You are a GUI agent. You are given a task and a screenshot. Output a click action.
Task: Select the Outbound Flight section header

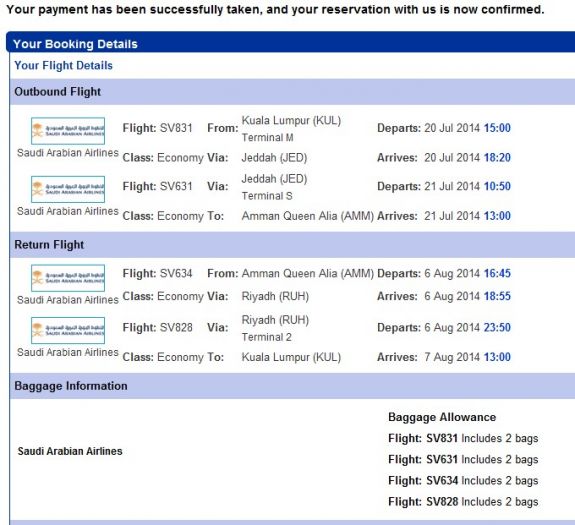coord(292,92)
